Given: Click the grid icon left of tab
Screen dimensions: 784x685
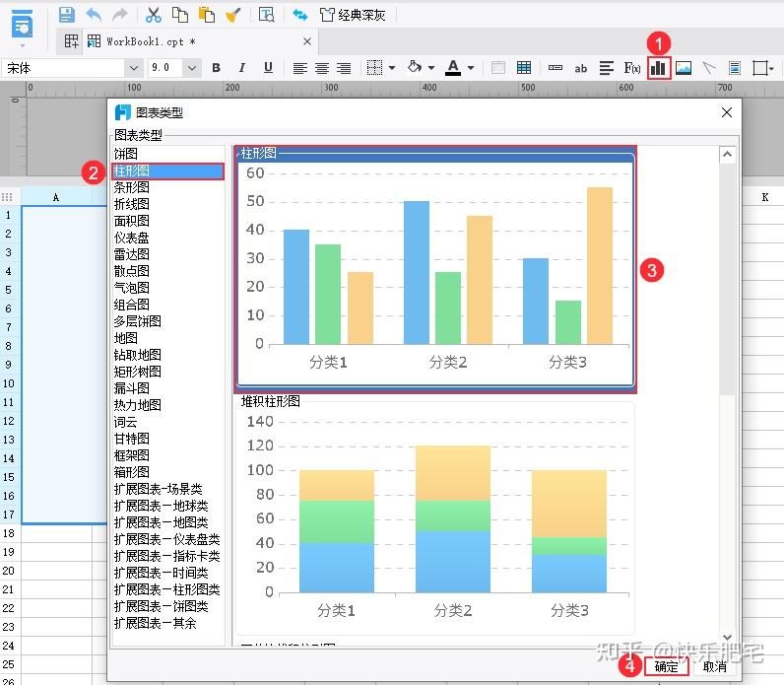Looking at the screenshot, I should click(x=71, y=41).
